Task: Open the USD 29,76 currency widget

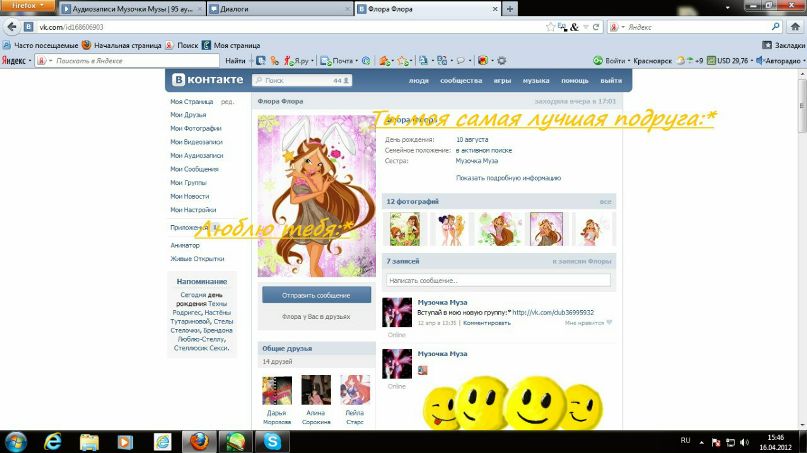Action: (728, 61)
